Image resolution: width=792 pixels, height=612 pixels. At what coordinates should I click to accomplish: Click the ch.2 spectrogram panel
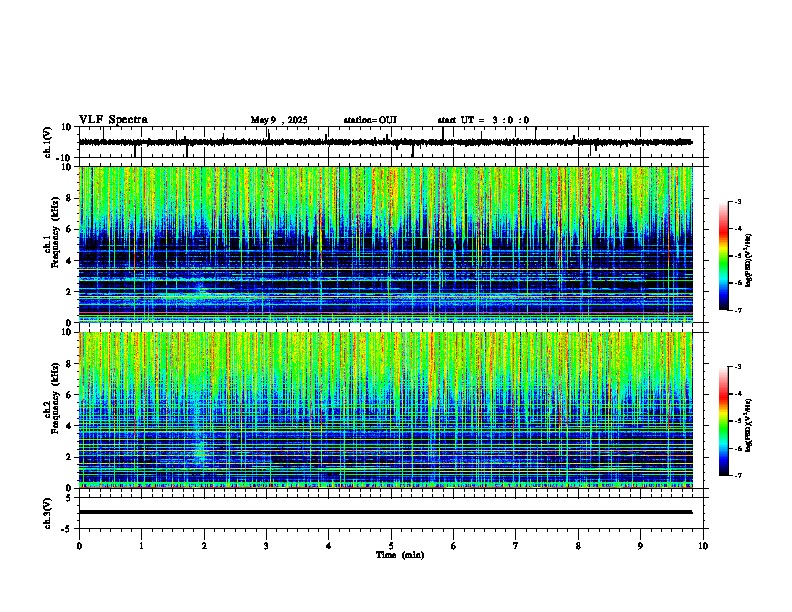tap(386, 410)
